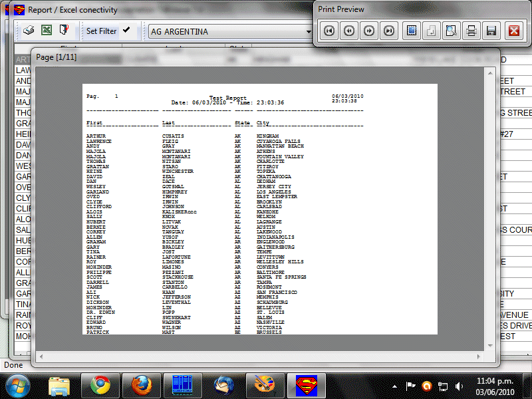The height and width of the screenshot is (399, 532).
Task: Toggle the filter checkmark next to Set Filter
Action: click(126, 31)
